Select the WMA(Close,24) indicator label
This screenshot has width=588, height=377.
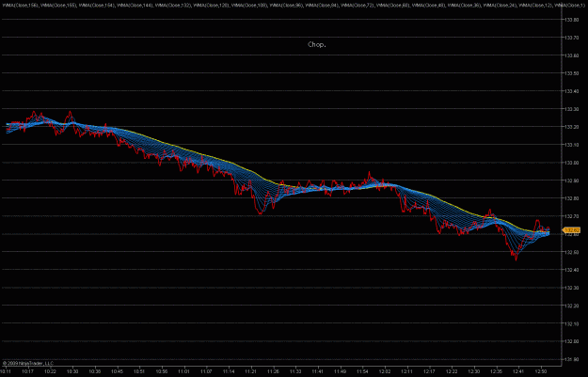pyautogui.click(x=500, y=6)
